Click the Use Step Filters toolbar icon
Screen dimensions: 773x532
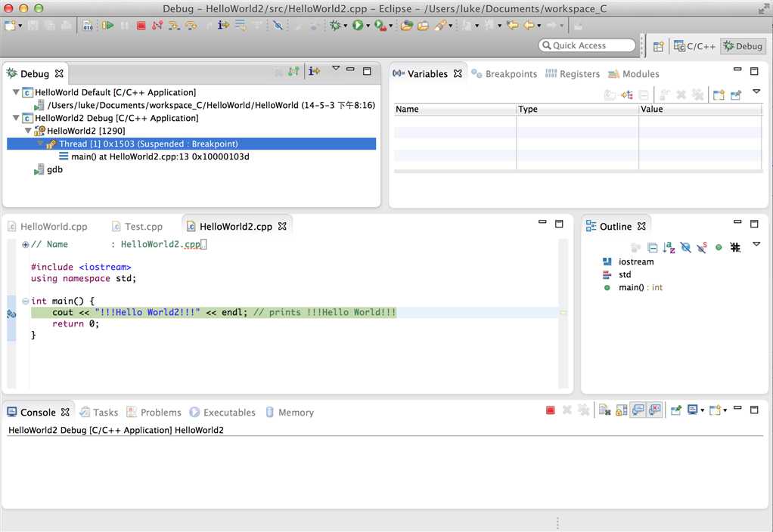[x=241, y=25]
